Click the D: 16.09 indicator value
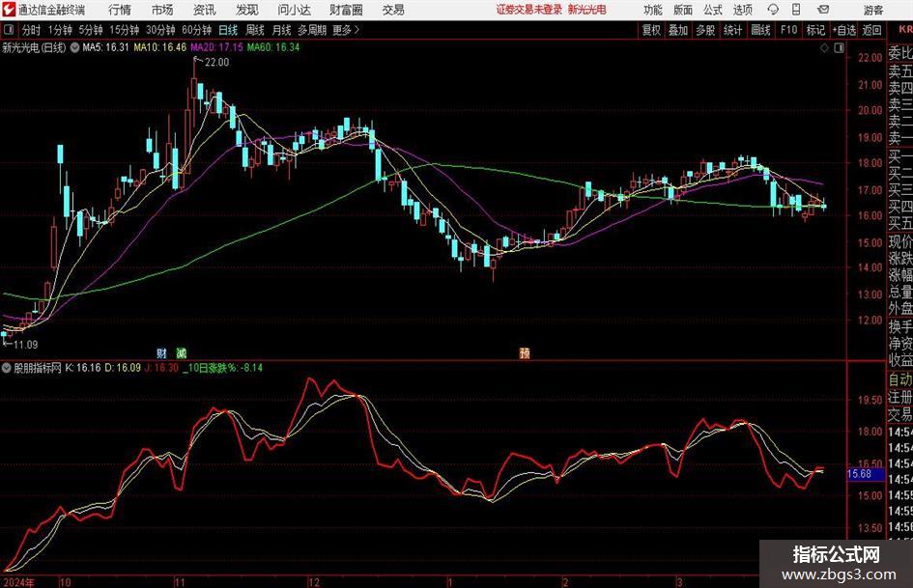This screenshot has height=588, width=913. pos(123,367)
